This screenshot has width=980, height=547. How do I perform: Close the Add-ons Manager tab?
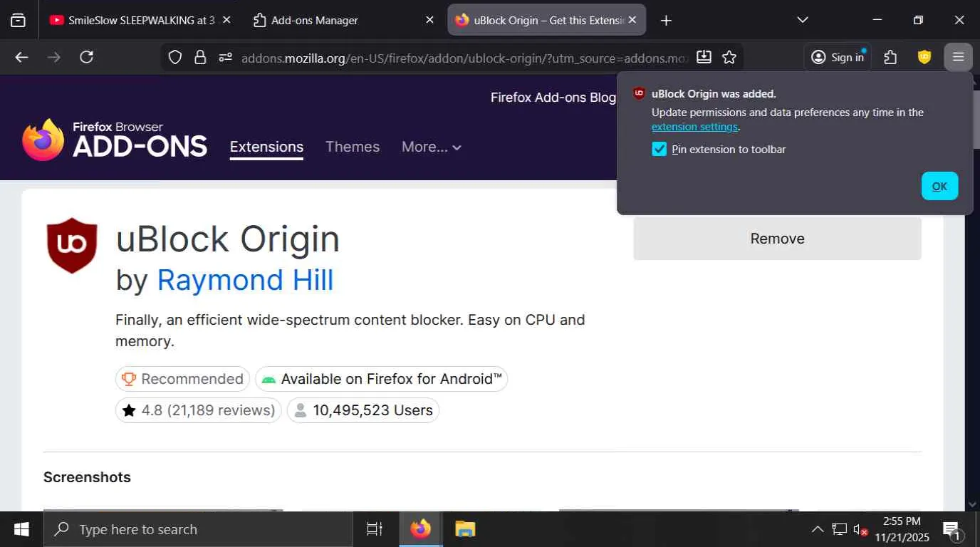coord(429,20)
